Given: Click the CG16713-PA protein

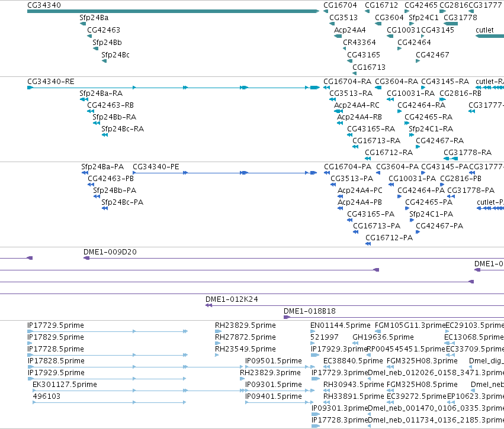Looking at the screenshot, I should pyautogui.click(x=356, y=232).
